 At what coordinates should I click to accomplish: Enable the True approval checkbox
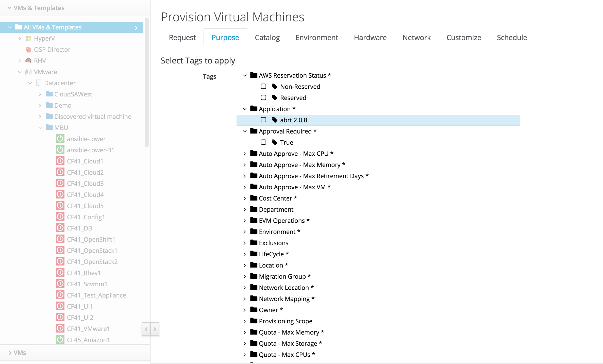click(x=263, y=142)
